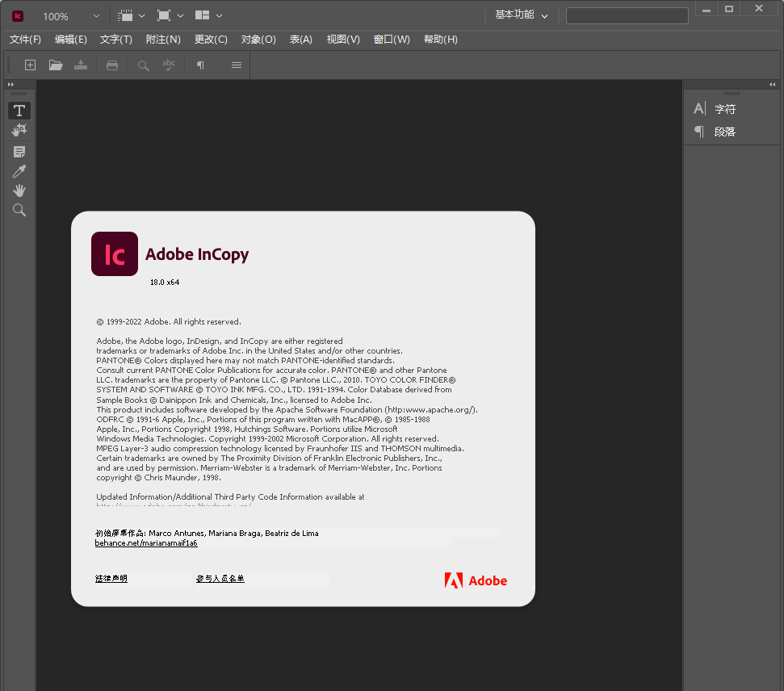Click the Print icon in toolbar
This screenshot has width=784, height=691.
click(112, 65)
